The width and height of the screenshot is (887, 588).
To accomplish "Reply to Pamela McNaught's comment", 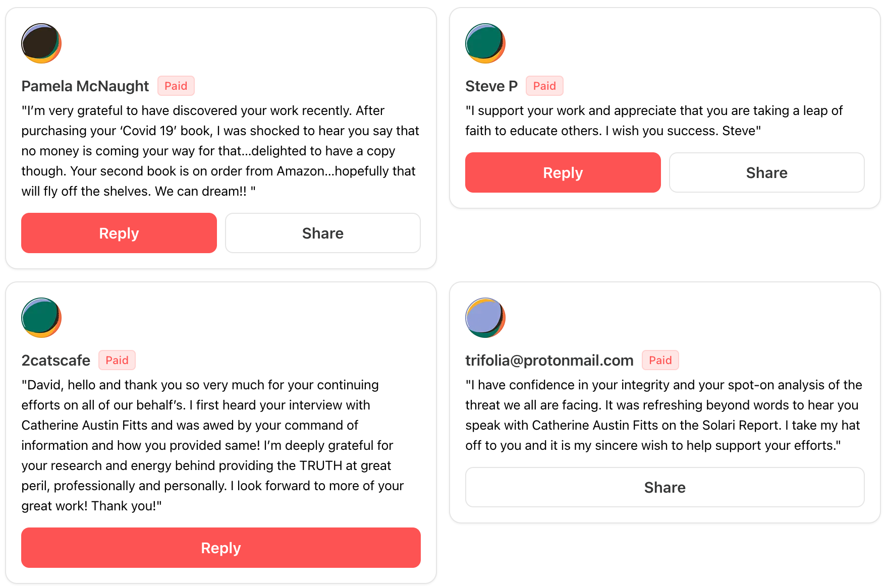I will pyautogui.click(x=119, y=233).
